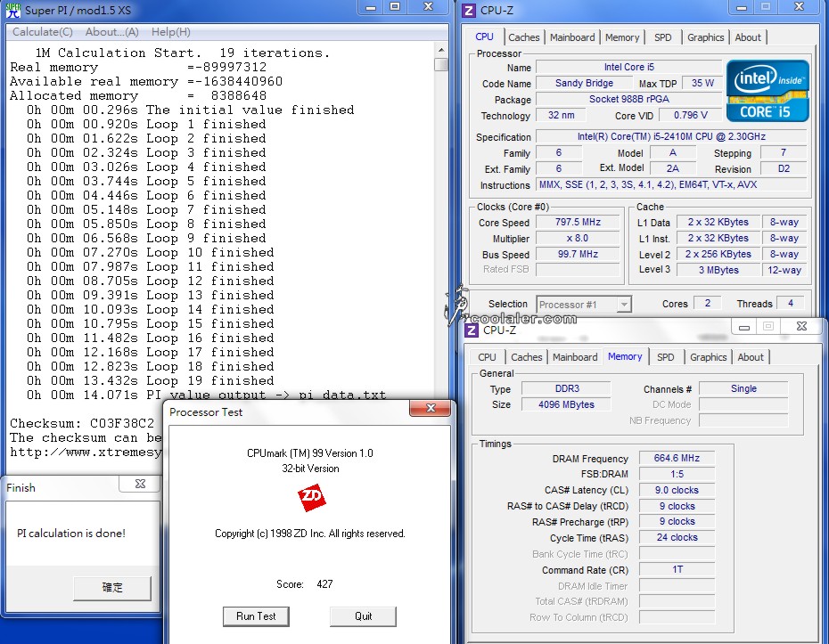Open Mainboard tab in the memory CPU-Z window

575,357
